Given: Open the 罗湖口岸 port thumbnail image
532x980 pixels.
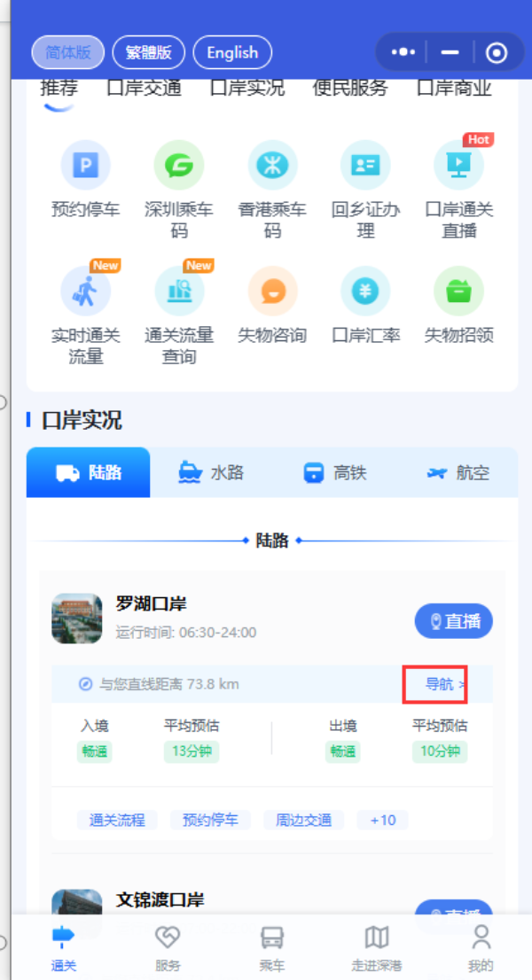Looking at the screenshot, I should tap(77, 618).
